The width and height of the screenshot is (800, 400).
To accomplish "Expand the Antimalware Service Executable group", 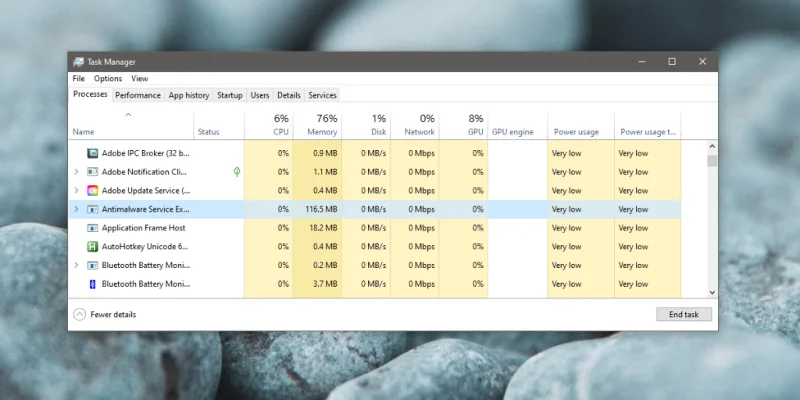I will [x=77, y=209].
